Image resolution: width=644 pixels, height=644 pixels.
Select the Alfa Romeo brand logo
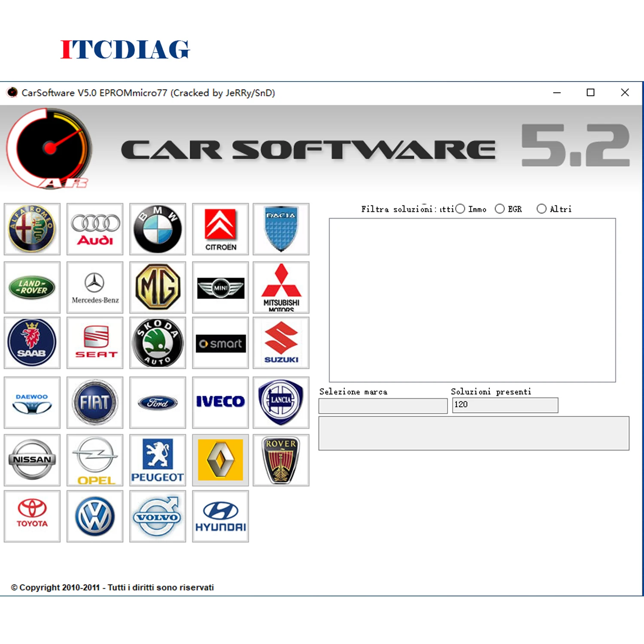point(32,229)
